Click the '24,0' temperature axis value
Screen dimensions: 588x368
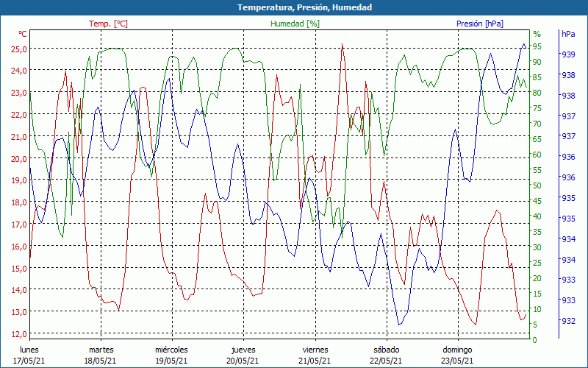19,71
